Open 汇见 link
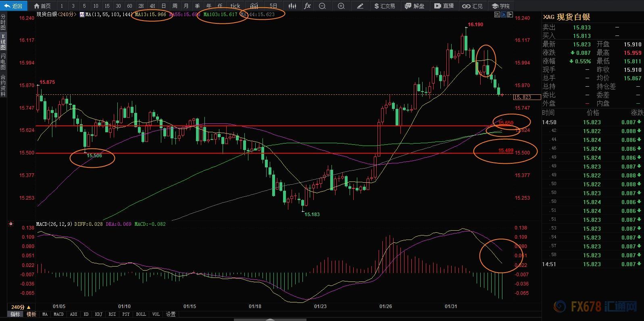The width and height of the screenshot is (644, 321). [473, 6]
